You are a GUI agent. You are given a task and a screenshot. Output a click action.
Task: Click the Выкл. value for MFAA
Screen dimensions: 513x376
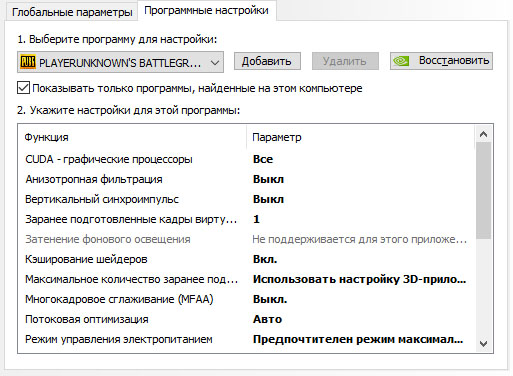[x=270, y=299]
